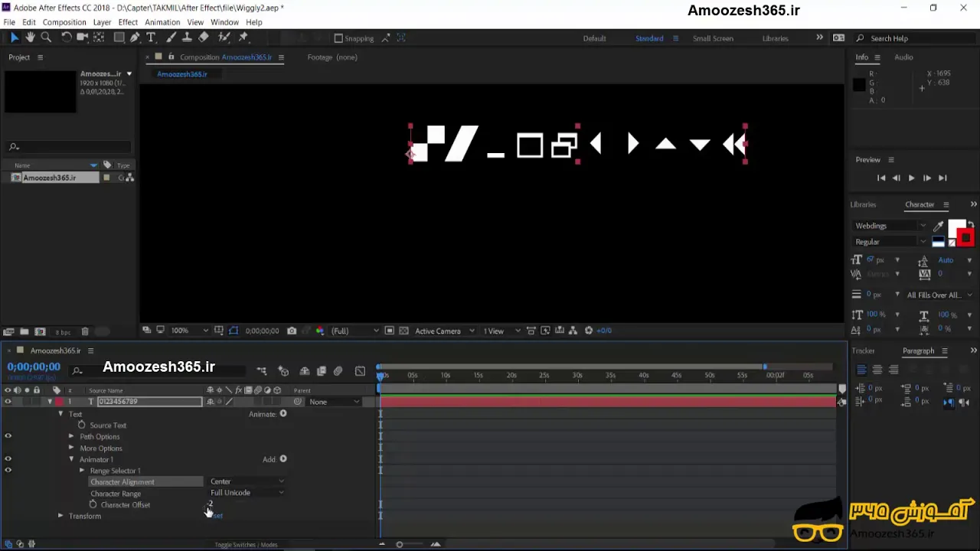Open Character Alignment Center dropdown
The width and height of the screenshot is (980, 551).
(247, 481)
